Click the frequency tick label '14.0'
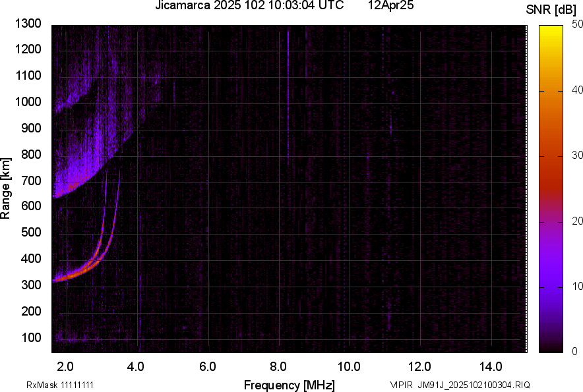 pos(491,367)
